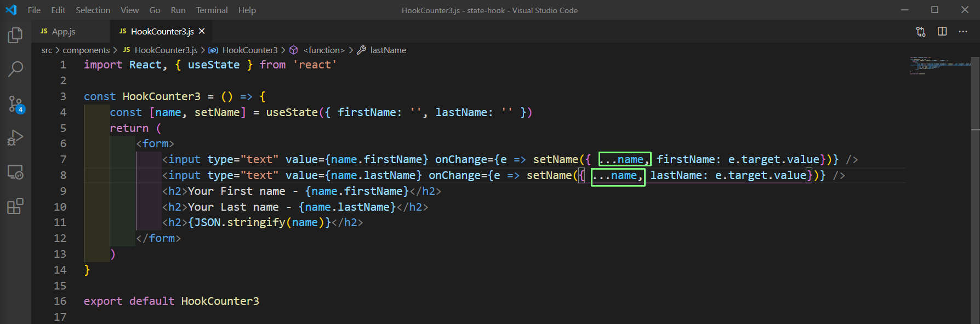Click the 'react' string on line 1
Screen dimensions: 980x324
[315, 65]
